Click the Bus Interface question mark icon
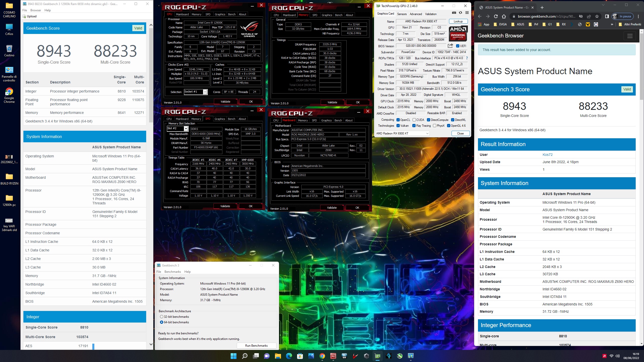Image resolution: width=644 pixels, height=362 pixels. (x=467, y=58)
